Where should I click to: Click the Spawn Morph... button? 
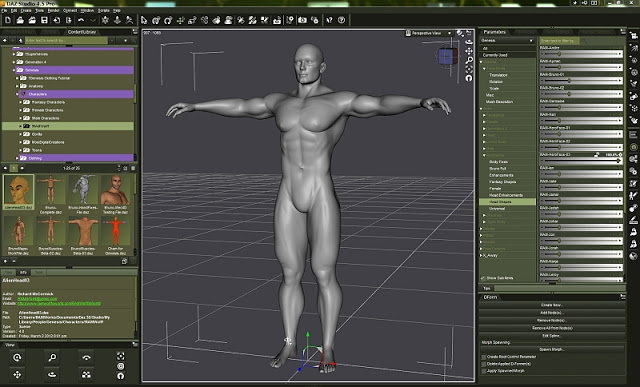tap(552, 349)
